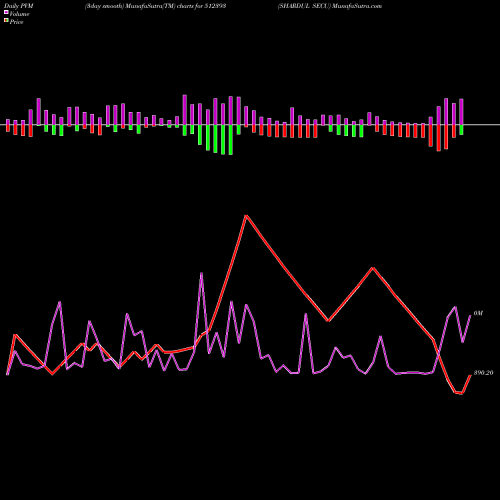Select the 'Volume' legend label
Image resolution: width=500 pixels, height=500 pixels.
[x=19, y=14]
